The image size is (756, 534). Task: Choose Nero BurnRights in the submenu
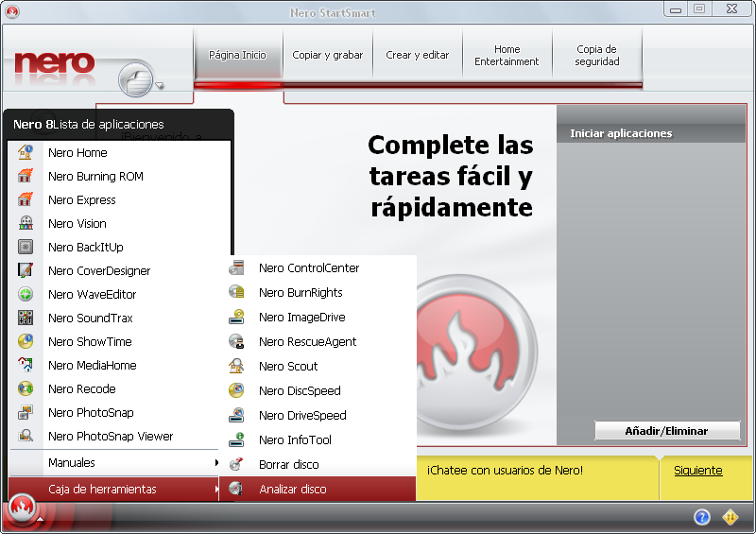[x=318, y=292]
